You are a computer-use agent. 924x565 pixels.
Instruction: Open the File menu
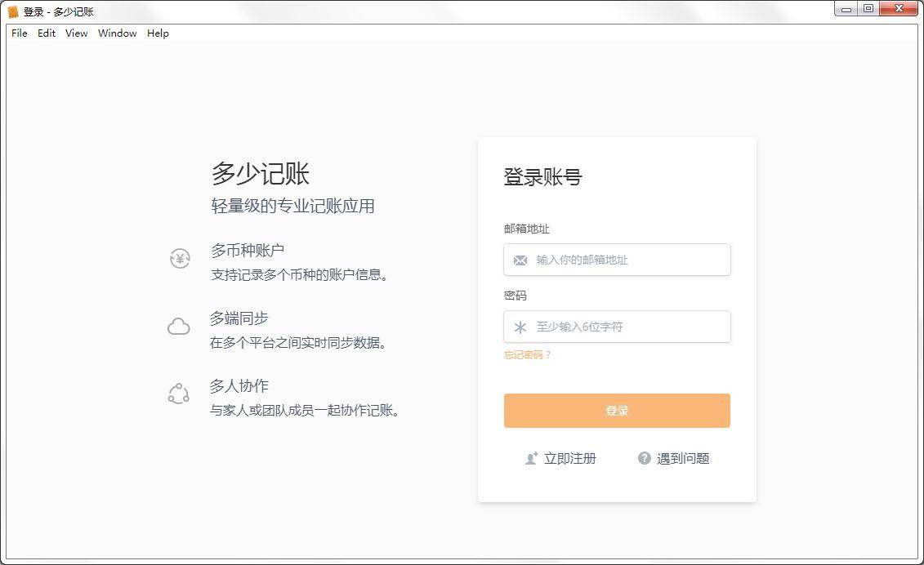coord(18,33)
